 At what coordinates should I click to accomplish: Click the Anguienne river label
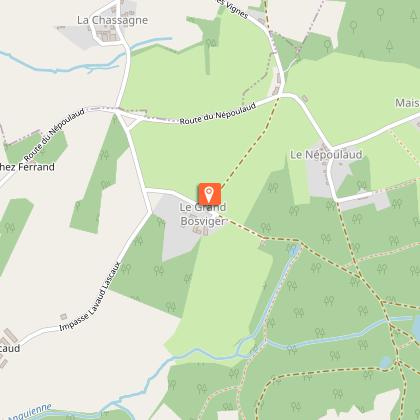point(30,412)
